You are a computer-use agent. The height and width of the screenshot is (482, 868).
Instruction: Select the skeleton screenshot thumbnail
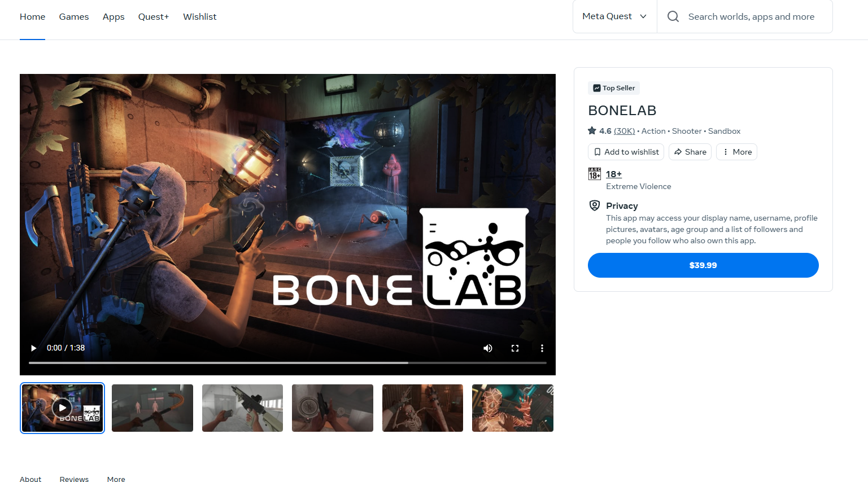pyautogui.click(x=422, y=408)
